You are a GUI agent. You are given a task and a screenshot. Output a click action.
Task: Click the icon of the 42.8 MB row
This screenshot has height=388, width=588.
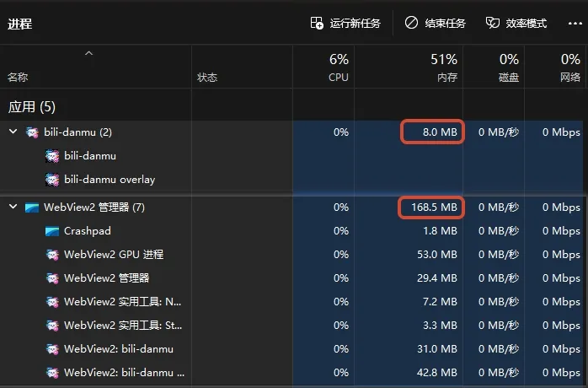coord(52,373)
